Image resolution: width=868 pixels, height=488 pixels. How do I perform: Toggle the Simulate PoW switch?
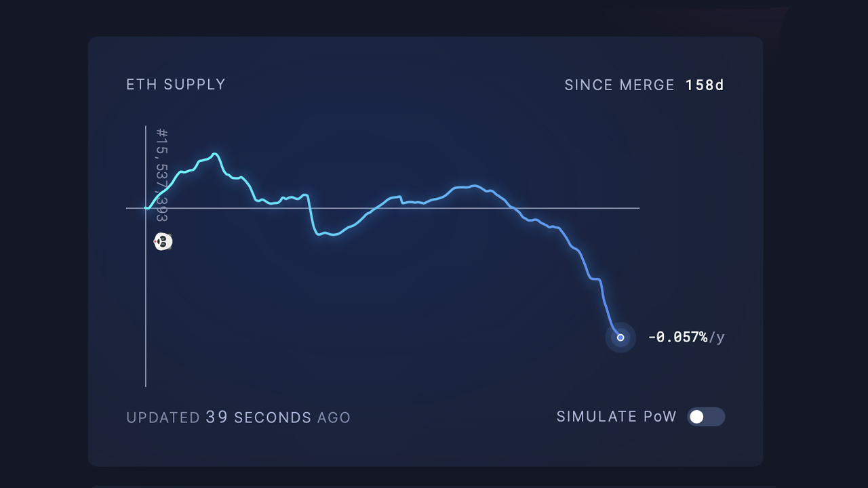pyautogui.click(x=706, y=417)
